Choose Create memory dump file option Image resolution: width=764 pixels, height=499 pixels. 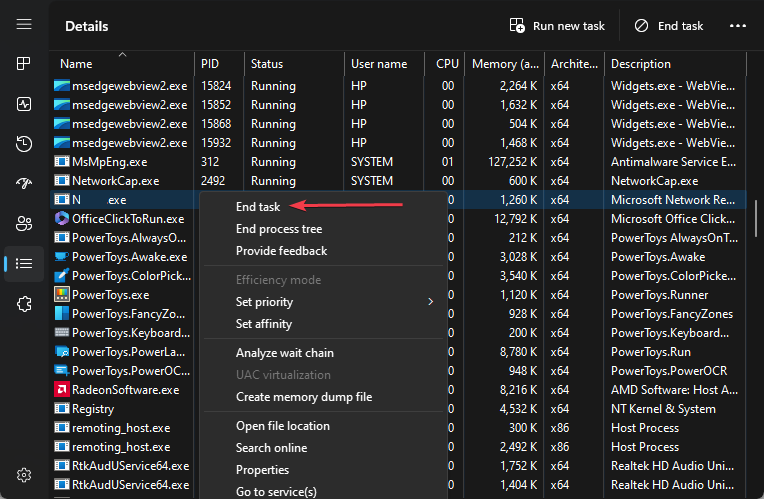(x=304, y=397)
